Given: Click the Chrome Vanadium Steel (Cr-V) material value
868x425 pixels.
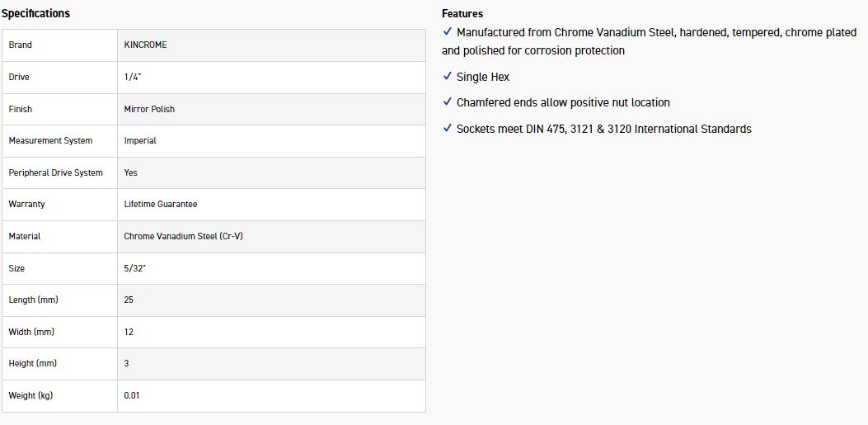Looking at the screenshot, I should click(x=183, y=236).
